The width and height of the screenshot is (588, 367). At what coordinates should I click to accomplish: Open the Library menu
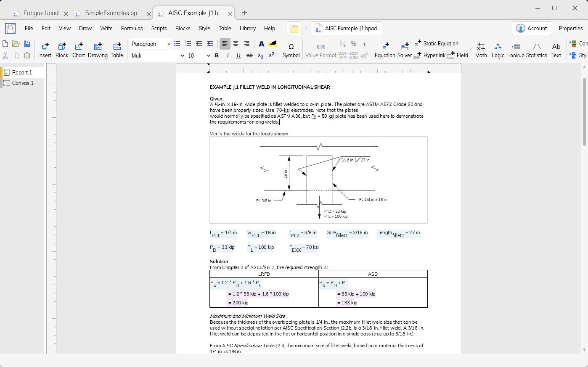pyautogui.click(x=248, y=29)
